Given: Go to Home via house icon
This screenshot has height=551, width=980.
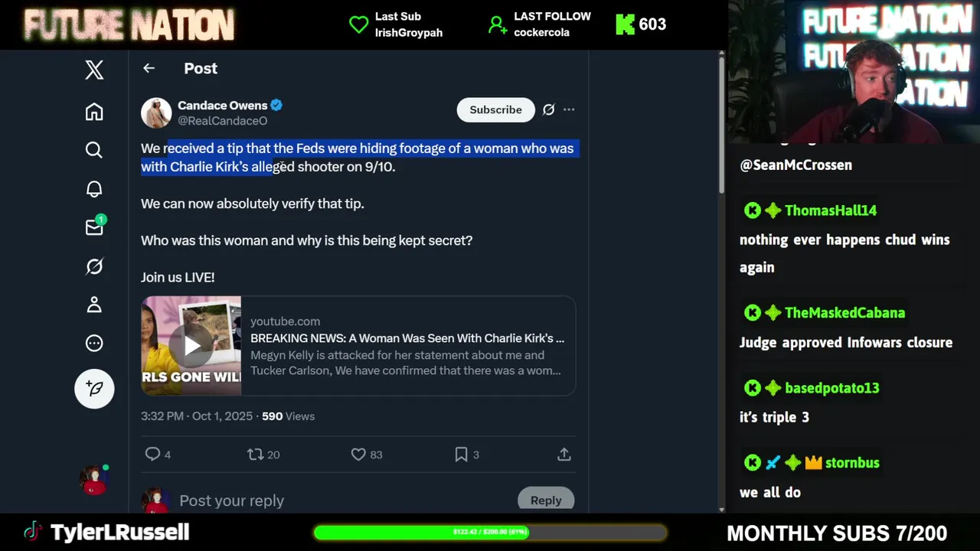Looking at the screenshot, I should [x=94, y=112].
